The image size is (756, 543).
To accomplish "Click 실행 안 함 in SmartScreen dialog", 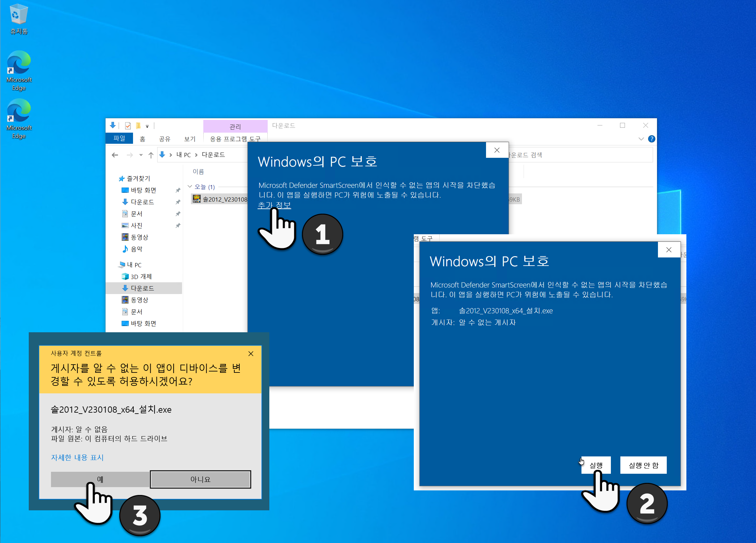I will pos(643,465).
